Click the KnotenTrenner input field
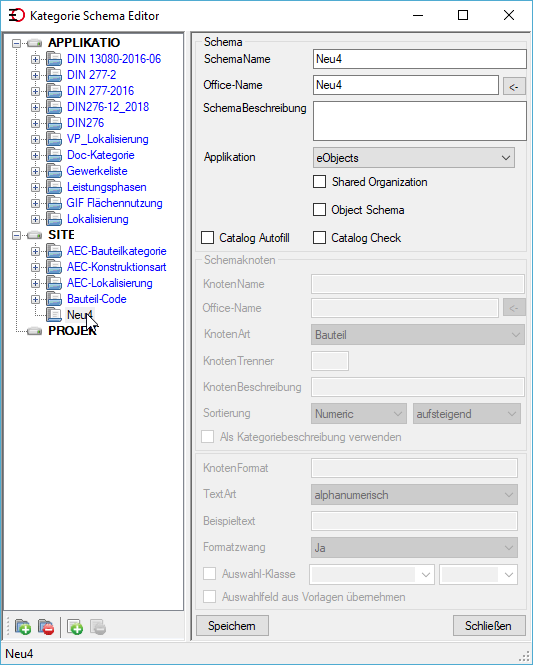This screenshot has width=533, height=665. (330, 361)
